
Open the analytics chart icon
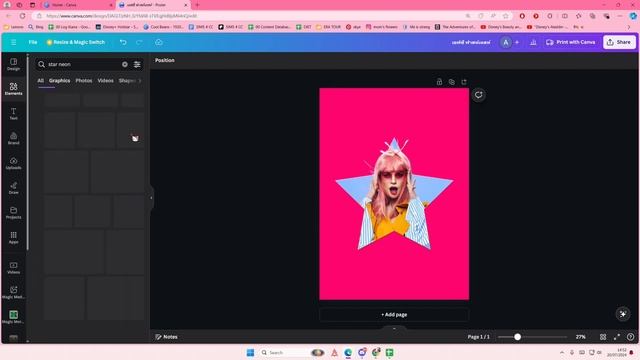point(533,42)
